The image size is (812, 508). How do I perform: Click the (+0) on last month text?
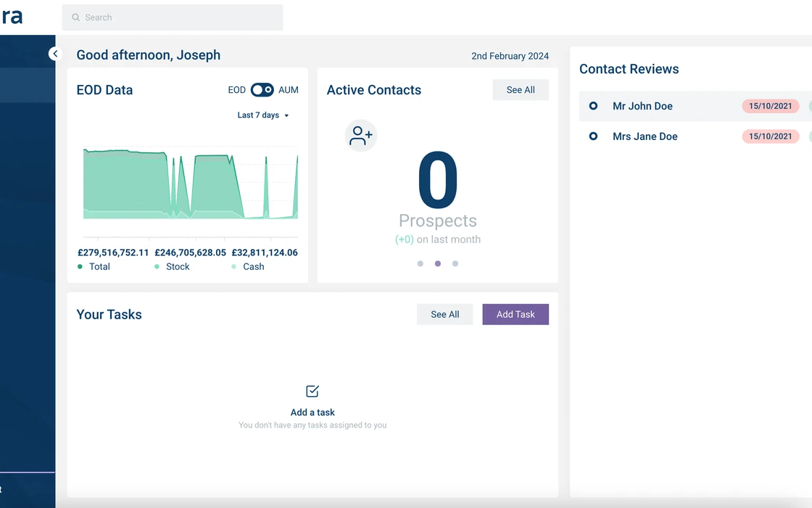pos(438,239)
